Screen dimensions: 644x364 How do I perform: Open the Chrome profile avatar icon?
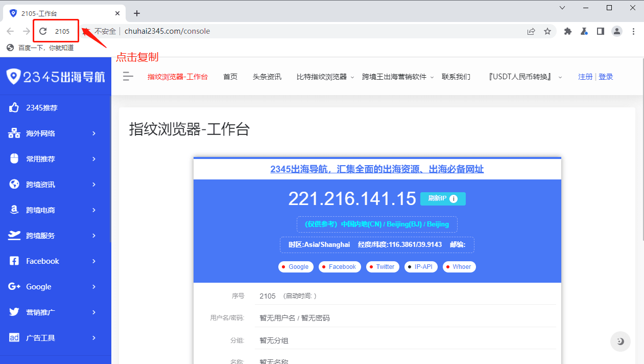click(617, 31)
